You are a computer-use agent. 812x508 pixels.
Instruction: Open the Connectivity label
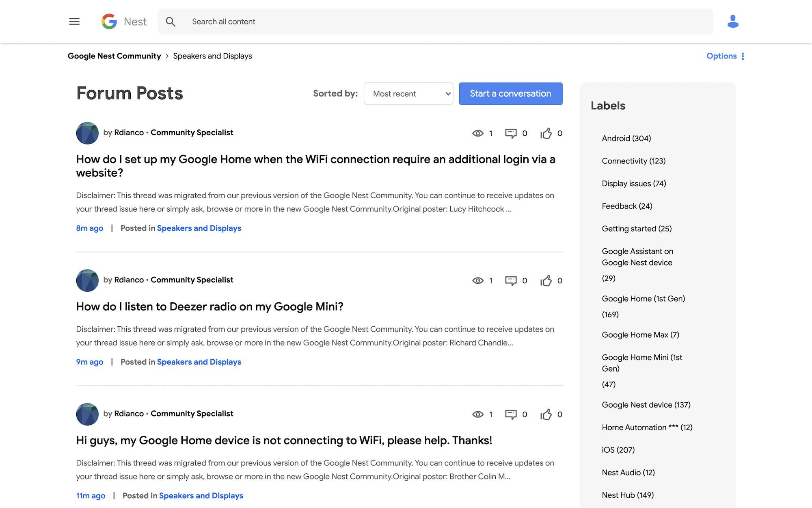coord(633,161)
